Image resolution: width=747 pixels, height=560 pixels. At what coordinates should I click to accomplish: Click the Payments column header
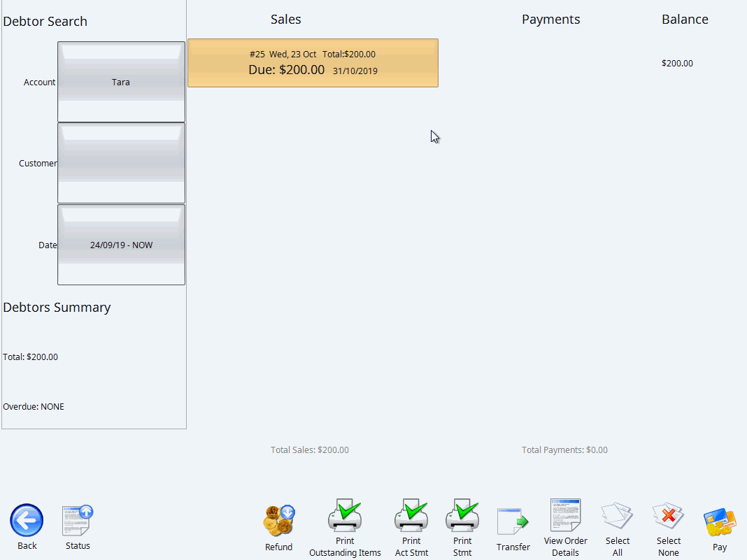click(x=550, y=19)
